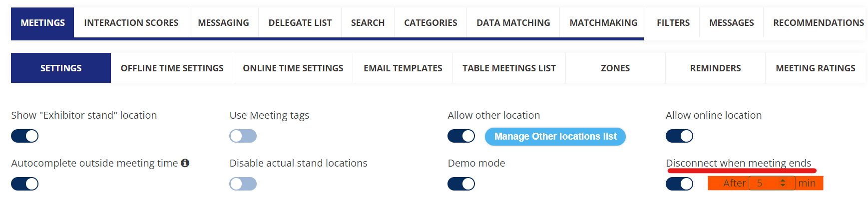Image resolution: width=868 pixels, height=201 pixels.
Task: Click the After minutes input field
Action: pos(764,183)
